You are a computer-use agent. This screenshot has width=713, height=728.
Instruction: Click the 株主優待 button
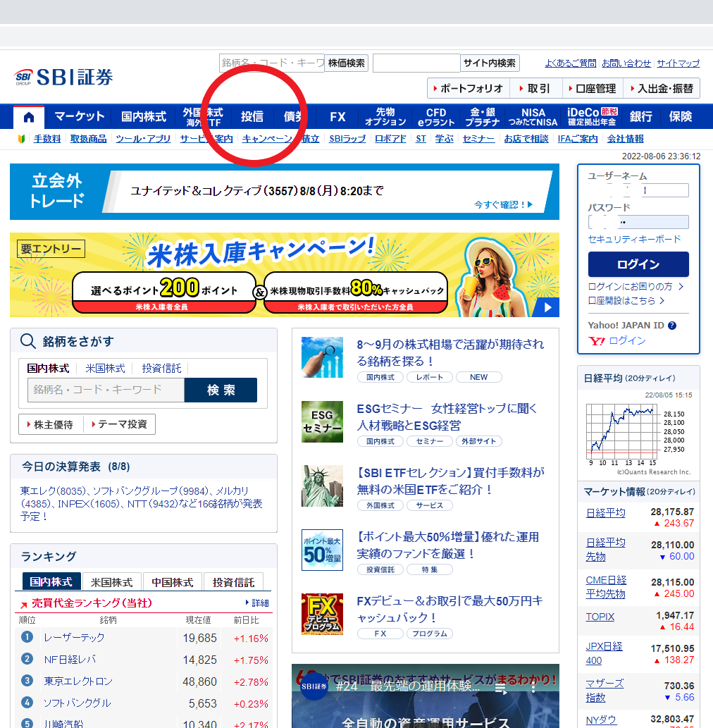(x=51, y=424)
